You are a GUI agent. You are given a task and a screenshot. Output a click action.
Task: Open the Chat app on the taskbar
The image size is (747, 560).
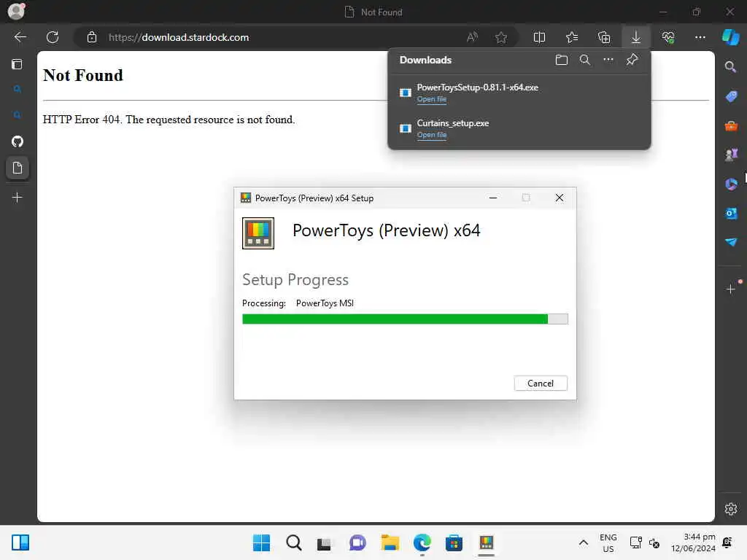coord(357,542)
